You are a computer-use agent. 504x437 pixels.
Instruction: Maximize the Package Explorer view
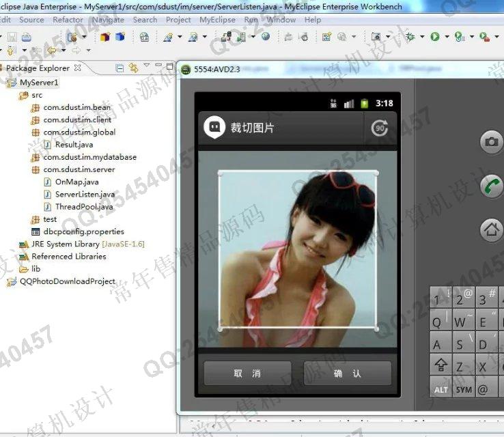170,66
